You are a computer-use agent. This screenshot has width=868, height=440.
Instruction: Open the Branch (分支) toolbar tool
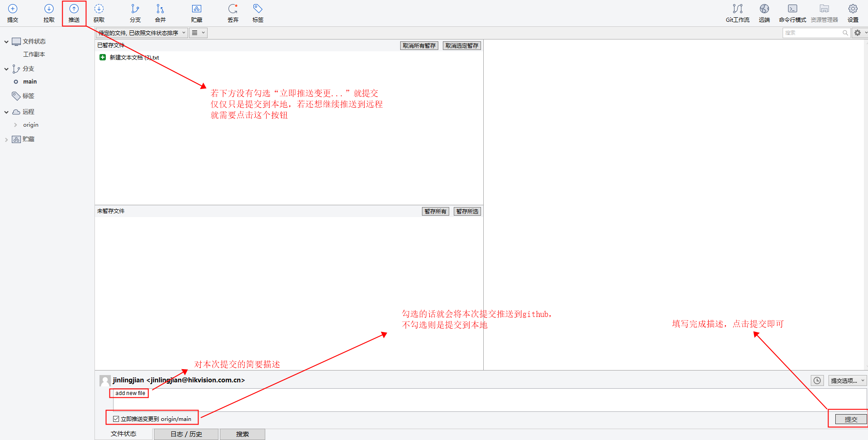coord(135,13)
